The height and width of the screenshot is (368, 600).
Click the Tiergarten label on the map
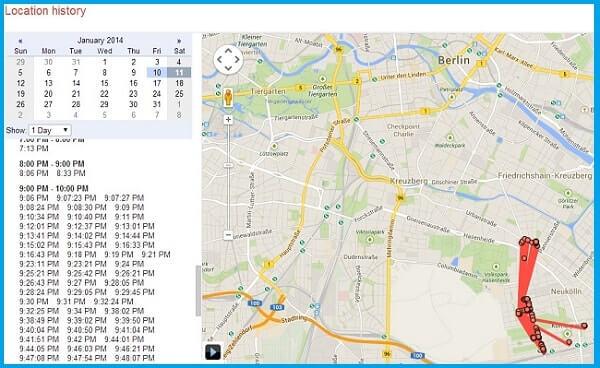pyautogui.click(x=268, y=91)
